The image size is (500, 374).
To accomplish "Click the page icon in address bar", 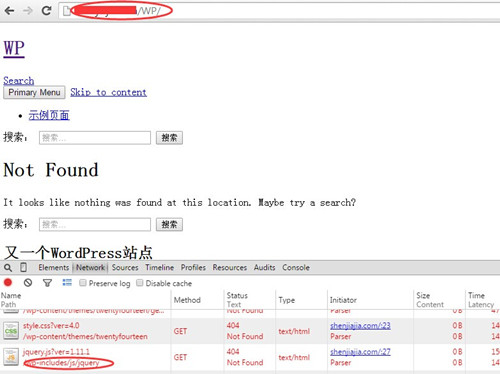I will point(67,11).
